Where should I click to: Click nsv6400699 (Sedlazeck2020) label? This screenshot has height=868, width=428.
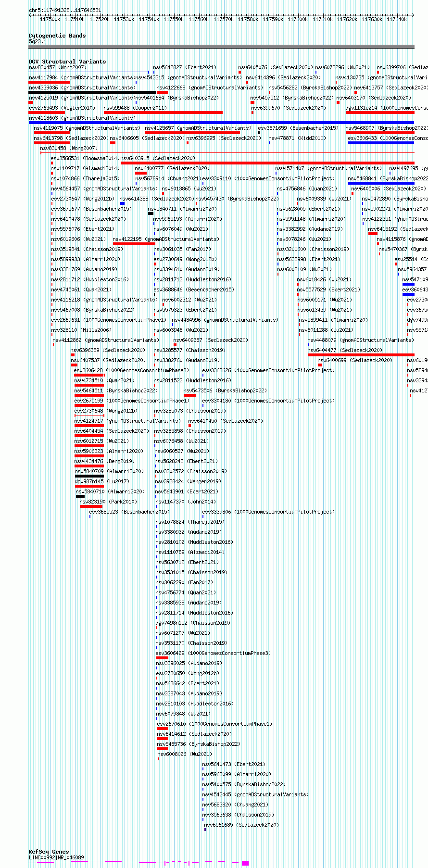pyautogui.click(x=355, y=360)
